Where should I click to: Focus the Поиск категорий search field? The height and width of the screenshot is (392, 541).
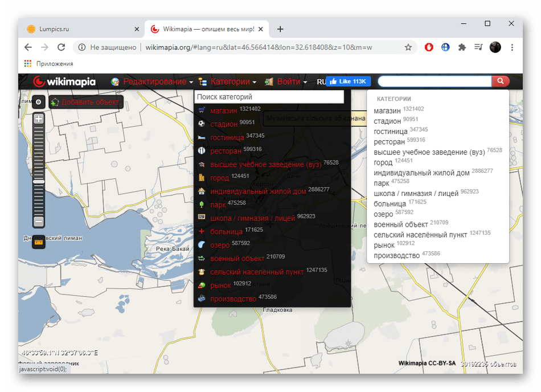[269, 97]
